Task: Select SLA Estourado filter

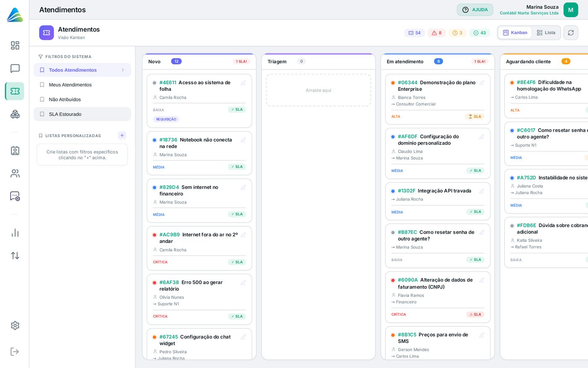Action: click(x=82, y=114)
